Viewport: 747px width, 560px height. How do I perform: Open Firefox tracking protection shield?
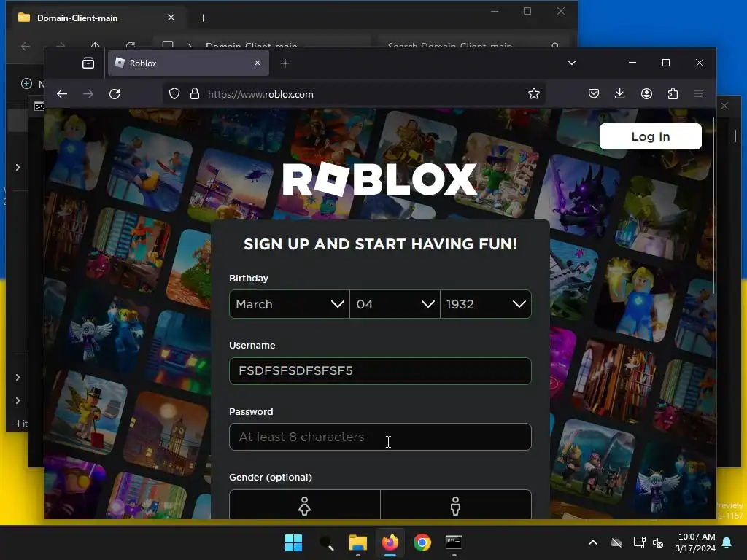(174, 94)
